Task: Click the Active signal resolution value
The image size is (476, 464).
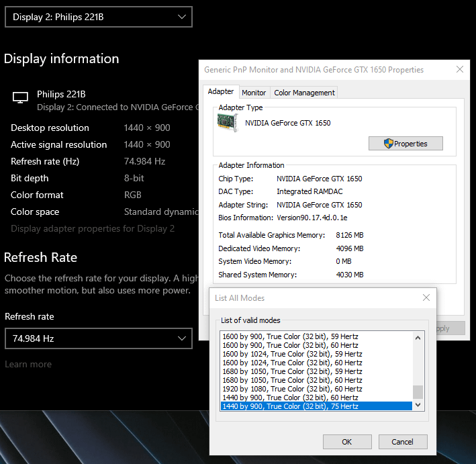Action: 147,144
